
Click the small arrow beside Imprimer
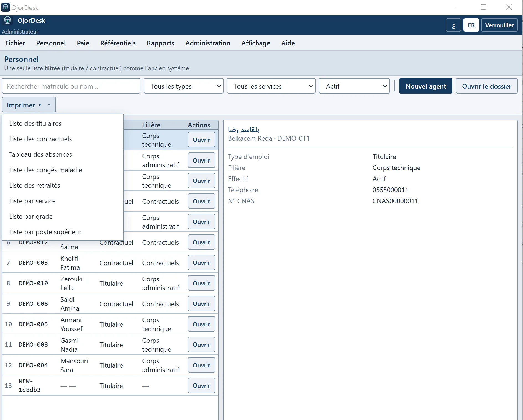(x=49, y=105)
